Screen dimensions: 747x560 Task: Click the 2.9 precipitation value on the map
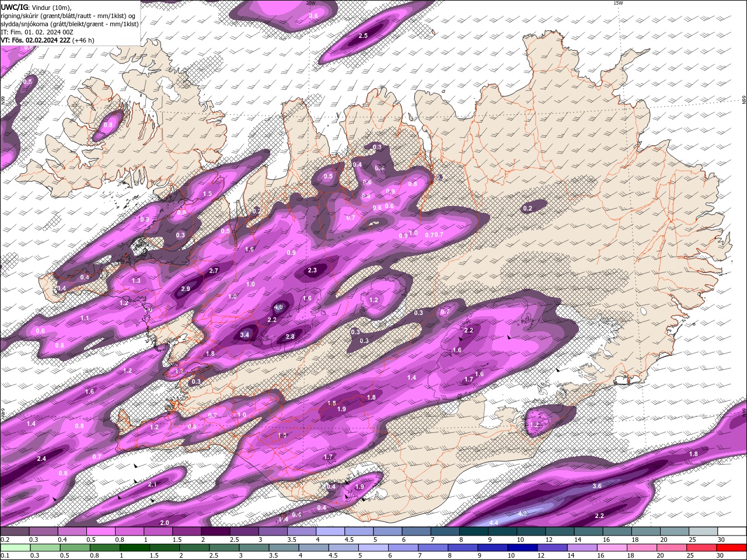[x=186, y=289]
